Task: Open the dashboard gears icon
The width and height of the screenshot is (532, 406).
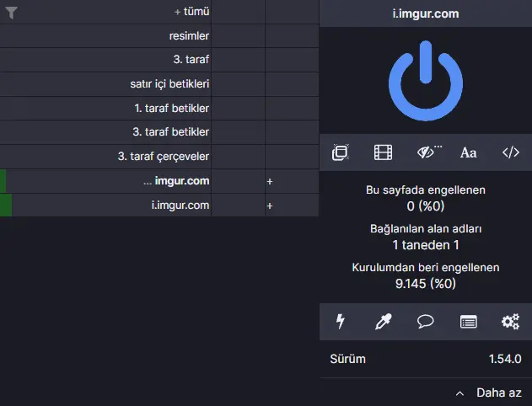Action: pos(511,321)
